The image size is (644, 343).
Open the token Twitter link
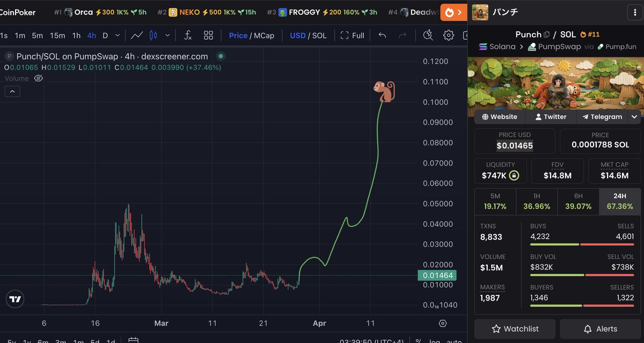[551, 116]
